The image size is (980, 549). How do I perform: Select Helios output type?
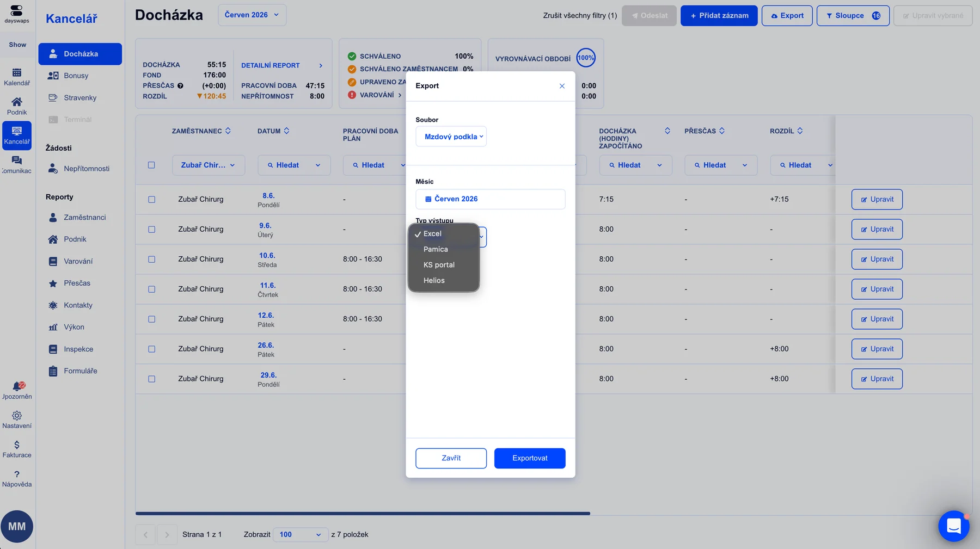[x=443, y=281]
